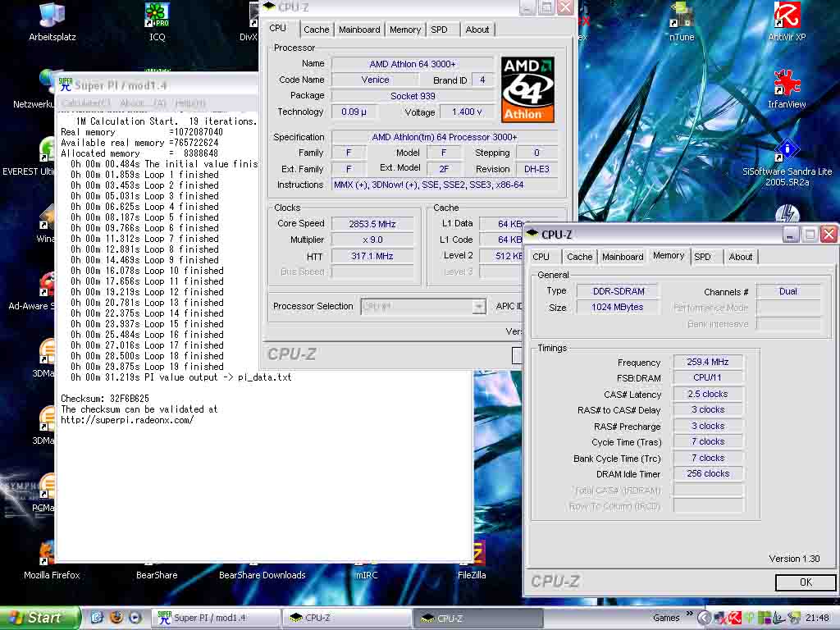Launch IrfanView from the desktop

point(787,89)
